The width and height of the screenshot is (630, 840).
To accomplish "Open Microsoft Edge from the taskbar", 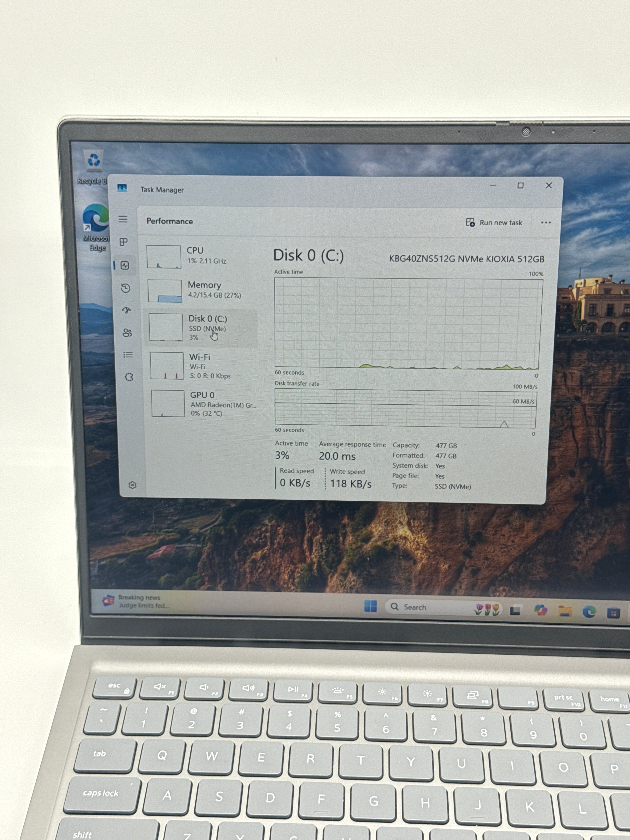I will [589, 612].
